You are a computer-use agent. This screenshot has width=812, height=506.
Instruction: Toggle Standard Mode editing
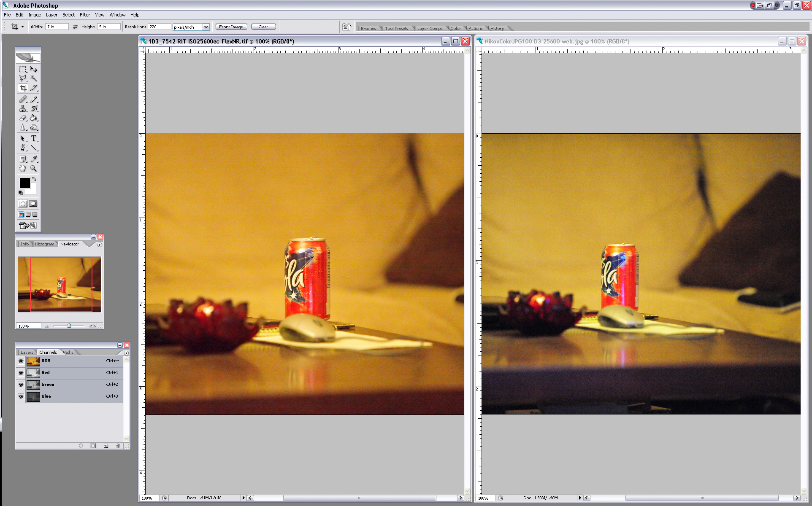point(23,204)
